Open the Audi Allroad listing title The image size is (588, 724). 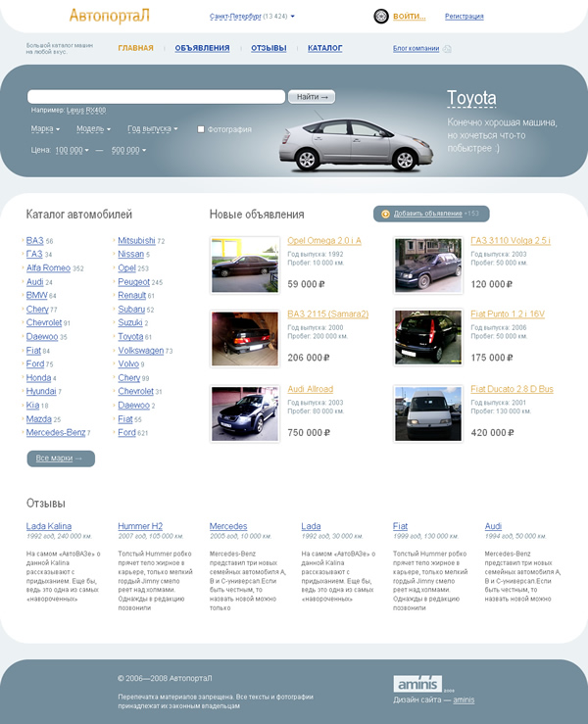pos(311,389)
